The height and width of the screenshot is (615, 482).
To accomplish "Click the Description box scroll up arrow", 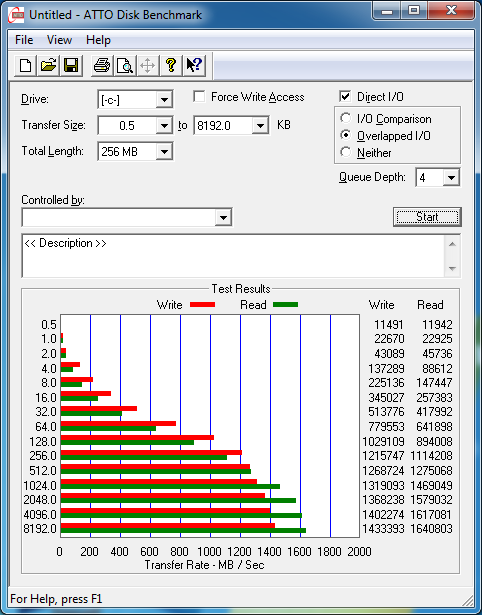I will coord(452,244).
